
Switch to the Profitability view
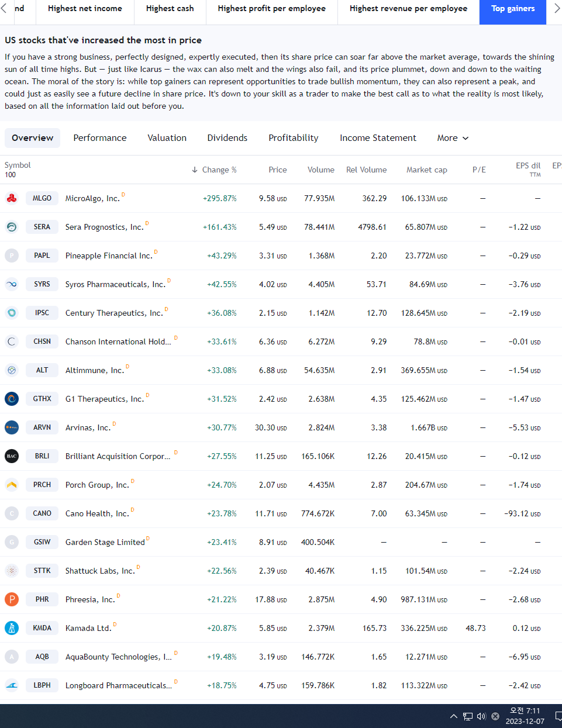pos(294,138)
